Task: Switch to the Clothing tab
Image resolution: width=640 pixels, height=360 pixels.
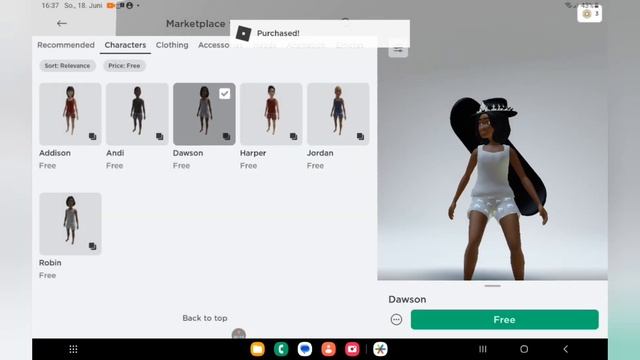Action: (172, 45)
